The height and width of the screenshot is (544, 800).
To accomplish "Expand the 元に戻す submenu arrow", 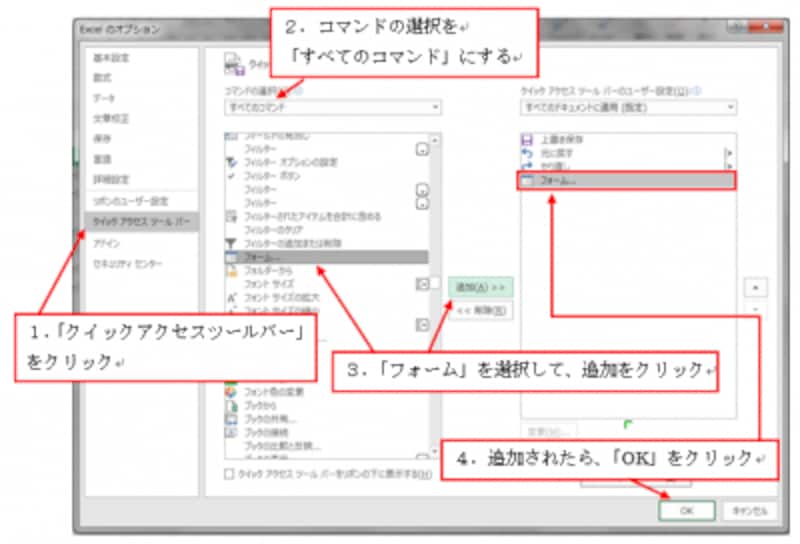I will [x=730, y=153].
